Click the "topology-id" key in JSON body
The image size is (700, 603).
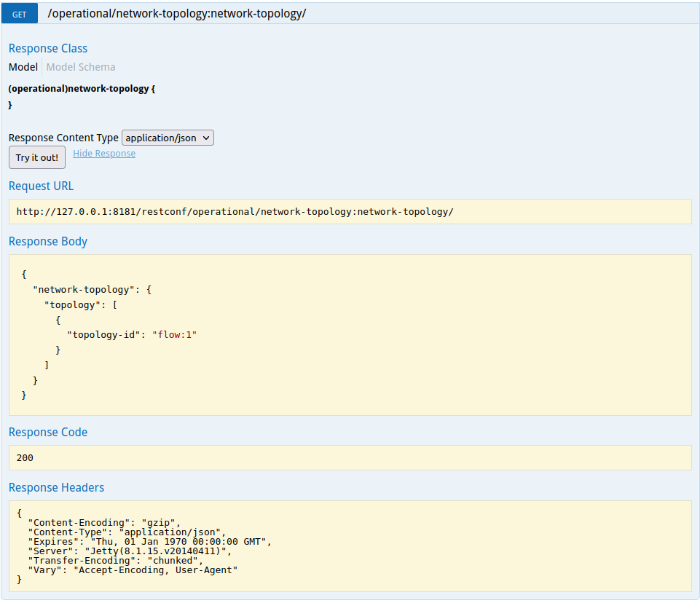[103, 334]
